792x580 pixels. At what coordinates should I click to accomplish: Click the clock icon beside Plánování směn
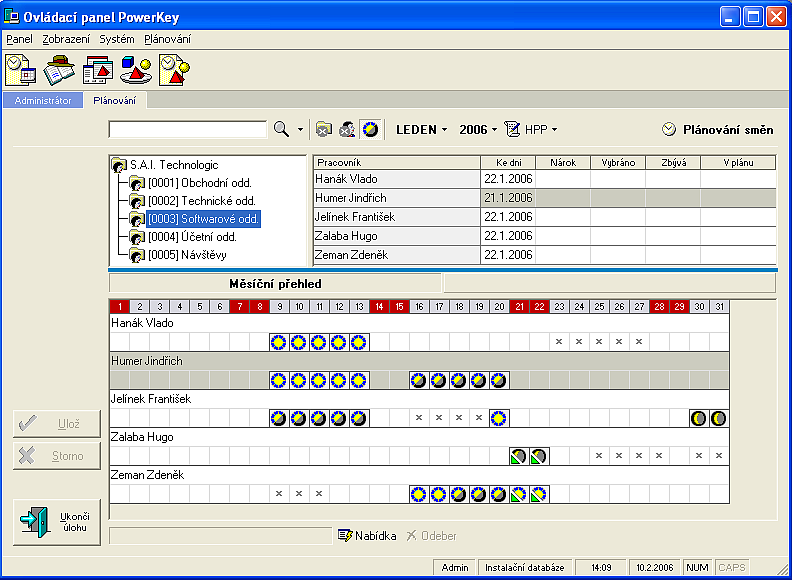[669, 130]
